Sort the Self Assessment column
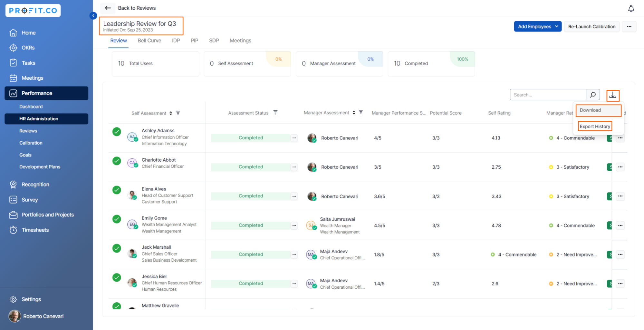The image size is (644, 330). click(171, 113)
